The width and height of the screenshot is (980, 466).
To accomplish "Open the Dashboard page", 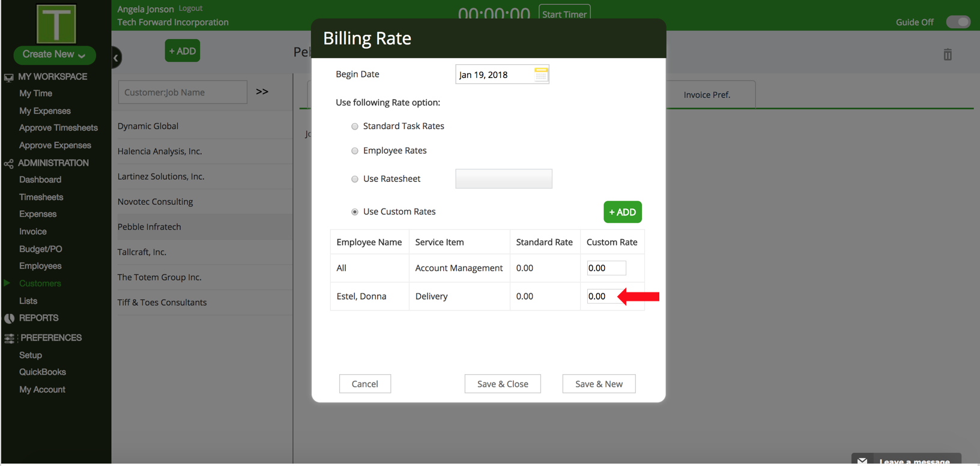I will 40,180.
